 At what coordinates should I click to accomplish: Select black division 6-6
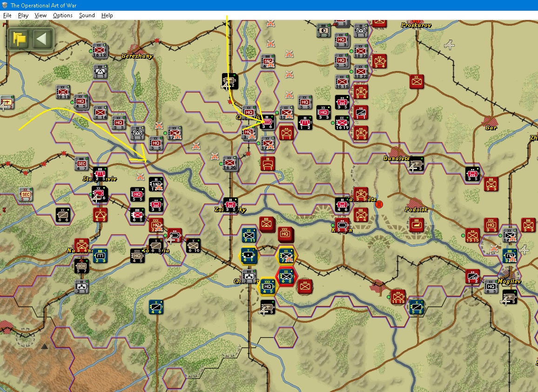click(x=63, y=215)
